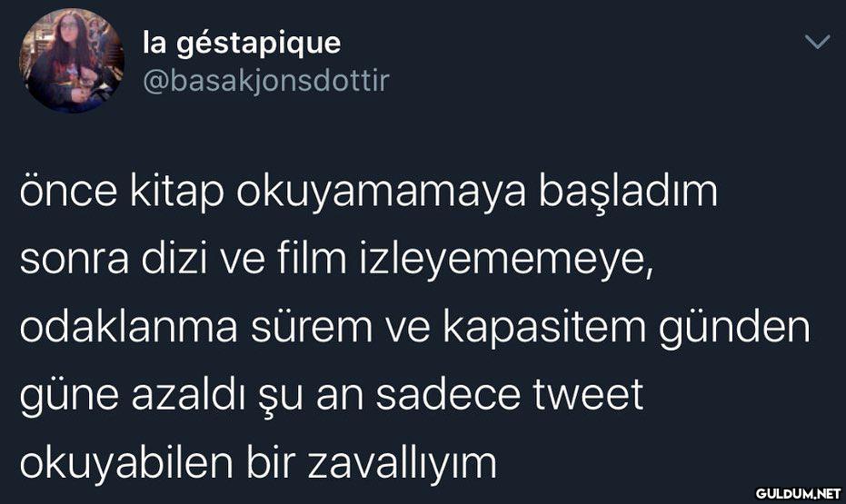846x504 pixels.
Task: Select the line starting with 'önce kitap'
Action: click(x=369, y=192)
